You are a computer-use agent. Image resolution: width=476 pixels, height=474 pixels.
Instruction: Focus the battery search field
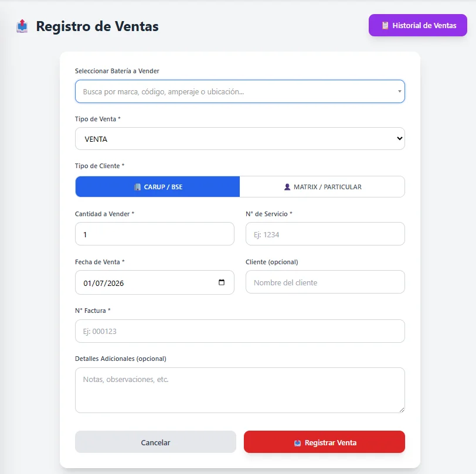pos(240,91)
